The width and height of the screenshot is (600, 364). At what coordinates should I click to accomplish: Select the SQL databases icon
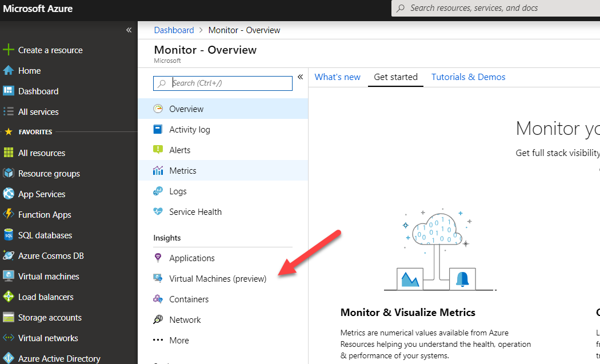pyautogui.click(x=8, y=235)
